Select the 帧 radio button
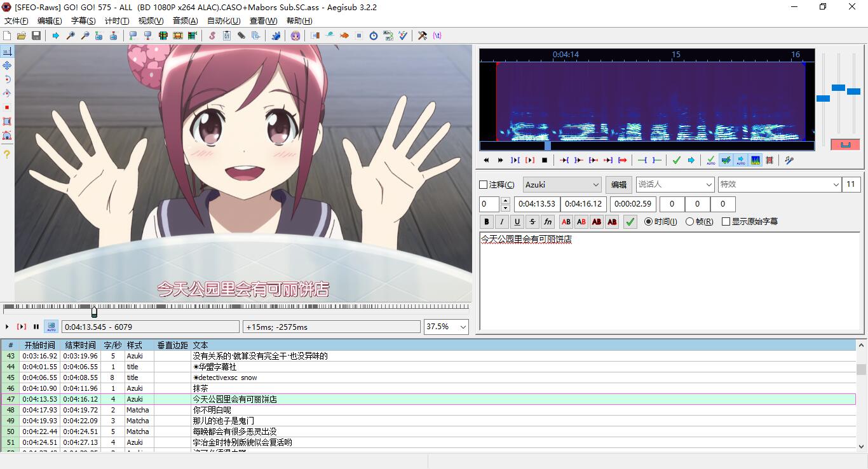The height and width of the screenshot is (469, 868). tap(689, 222)
